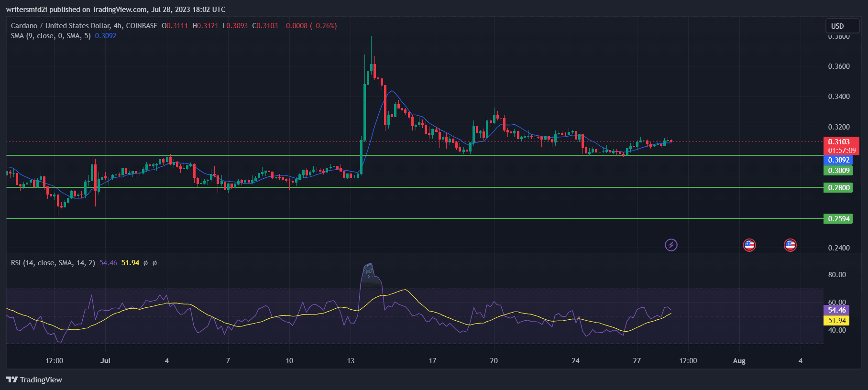This screenshot has height=390, width=868.
Task: Click the red 0.3103 current price label
Action: [839, 142]
